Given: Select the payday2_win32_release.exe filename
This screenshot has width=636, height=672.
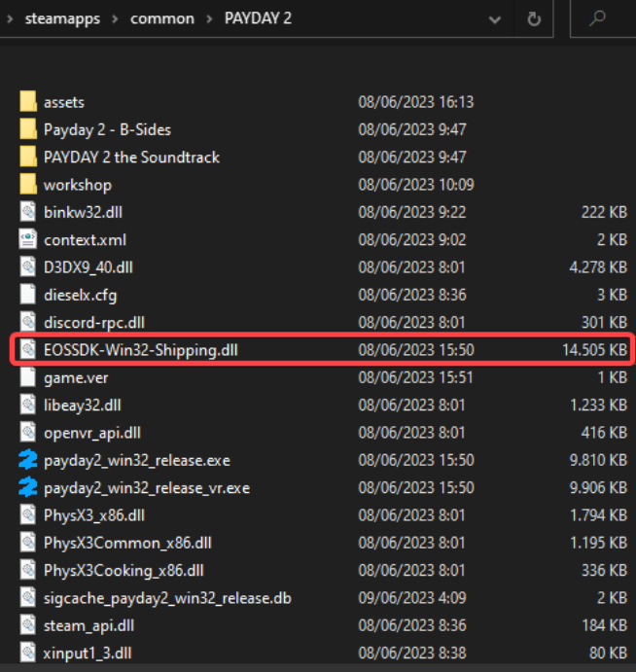Looking at the screenshot, I should 137,461.
